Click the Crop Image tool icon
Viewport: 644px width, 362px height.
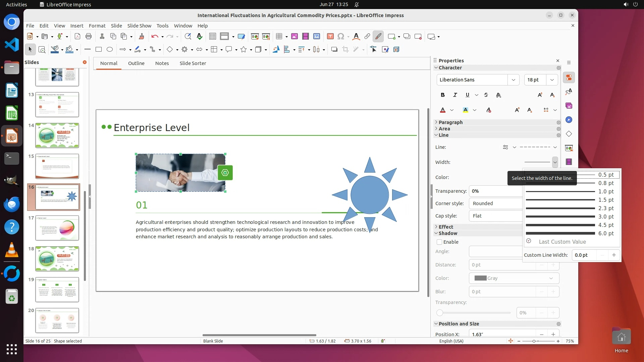coord(345,50)
